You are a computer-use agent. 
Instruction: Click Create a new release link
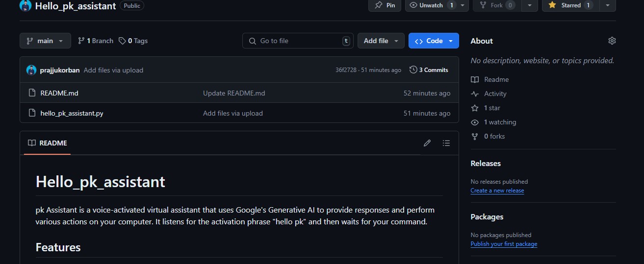497,191
